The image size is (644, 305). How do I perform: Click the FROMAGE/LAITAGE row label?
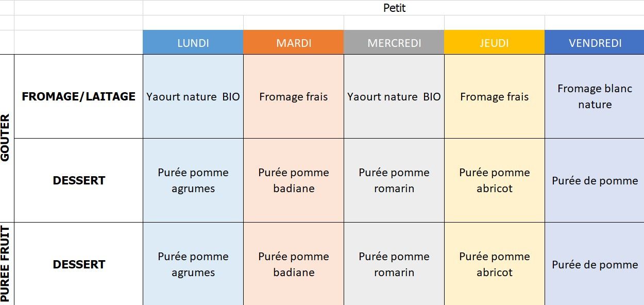[x=79, y=96]
